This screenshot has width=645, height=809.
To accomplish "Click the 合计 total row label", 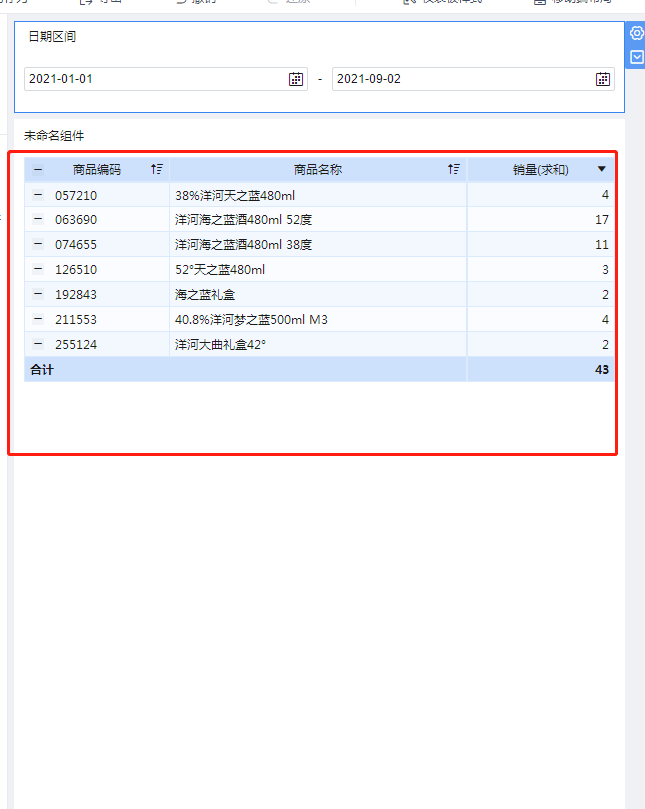I will coord(42,369).
